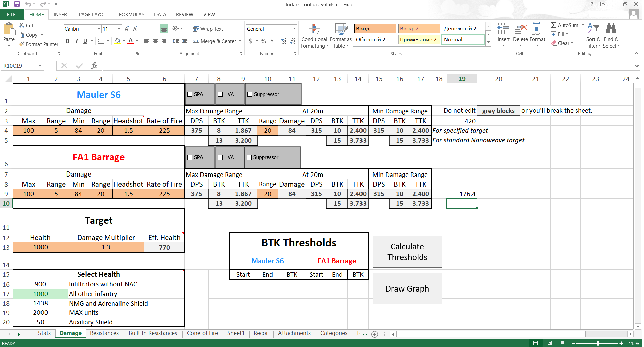Toggle Bold formatting
644x347 pixels.
[x=68, y=41]
